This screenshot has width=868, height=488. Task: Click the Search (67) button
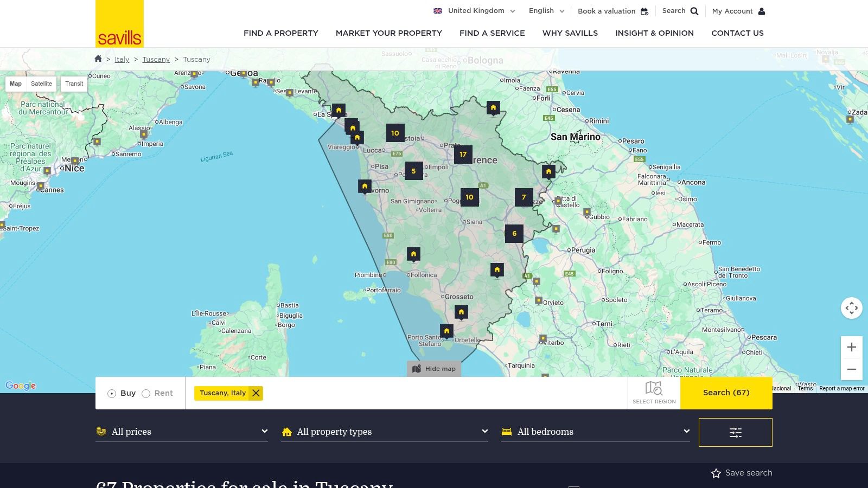coord(726,393)
